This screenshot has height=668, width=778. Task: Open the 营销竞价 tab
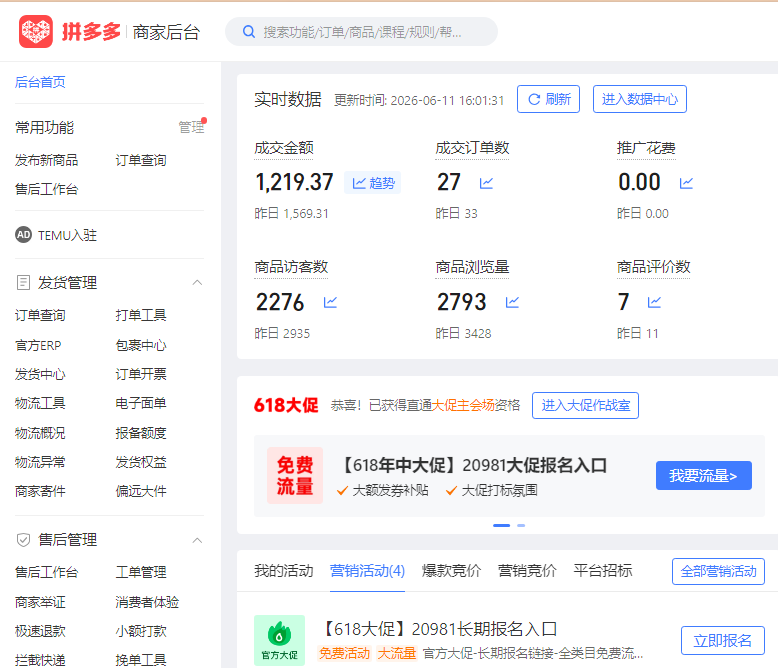[x=527, y=571]
